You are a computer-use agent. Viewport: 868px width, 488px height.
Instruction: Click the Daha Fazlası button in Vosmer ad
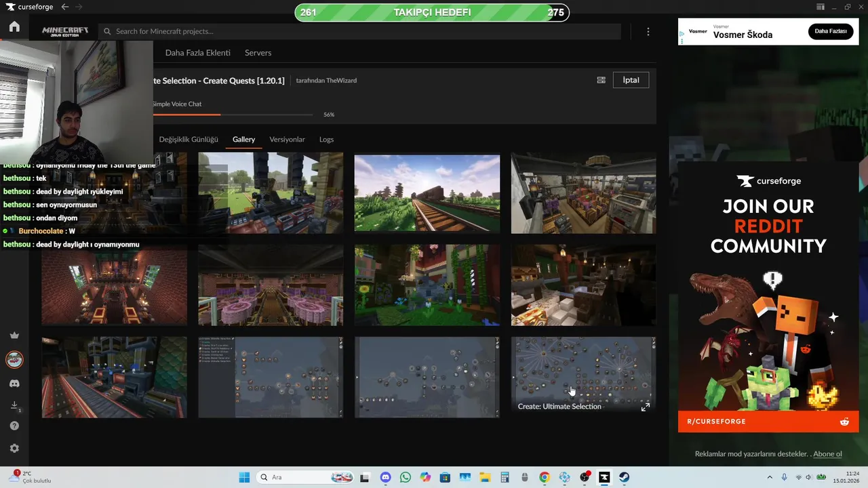click(831, 31)
